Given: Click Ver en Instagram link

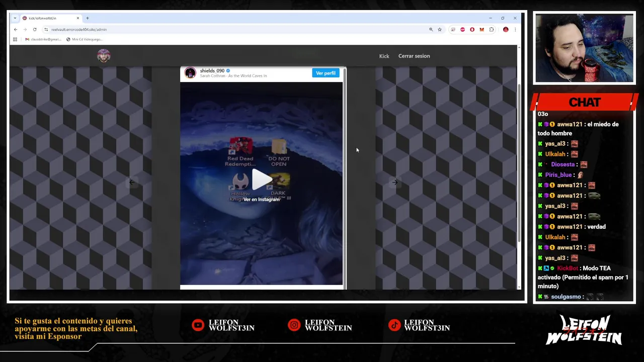Looking at the screenshot, I should [261, 200].
